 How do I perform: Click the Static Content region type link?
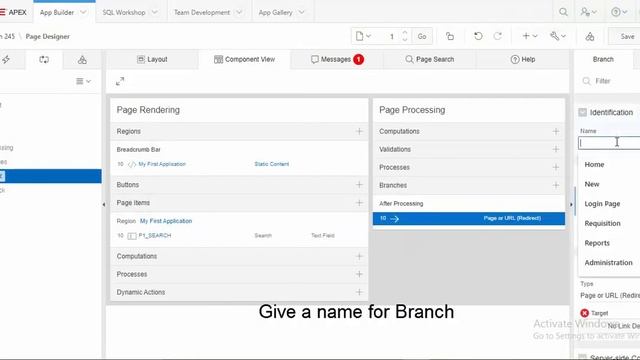[x=271, y=164]
